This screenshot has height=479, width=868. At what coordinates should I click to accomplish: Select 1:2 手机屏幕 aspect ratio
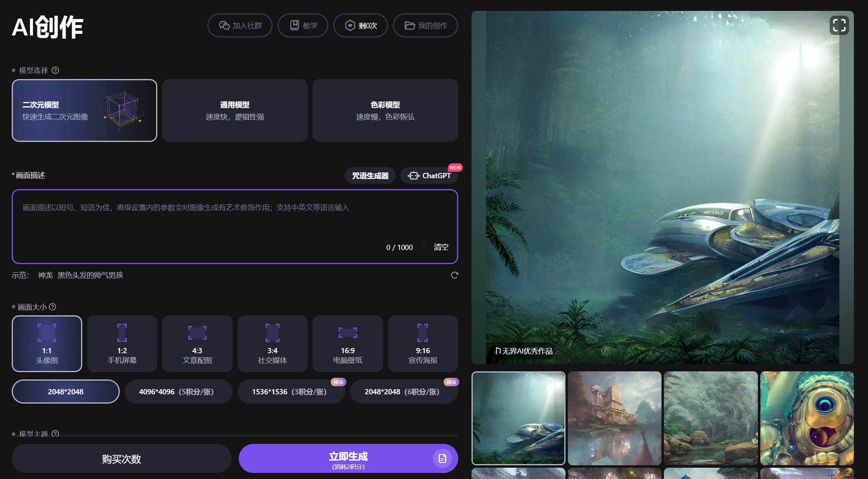click(x=122, y=344)
